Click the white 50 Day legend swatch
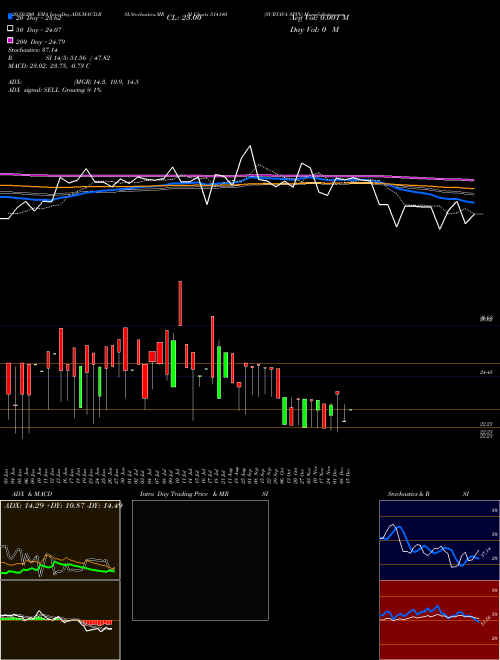The image size is (500, 660). [10, 29]
